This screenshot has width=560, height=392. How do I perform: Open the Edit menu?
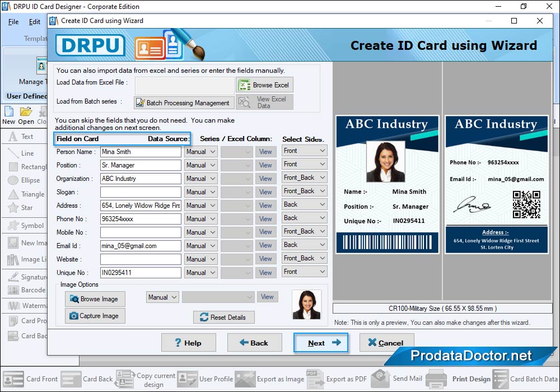[35, 22]
